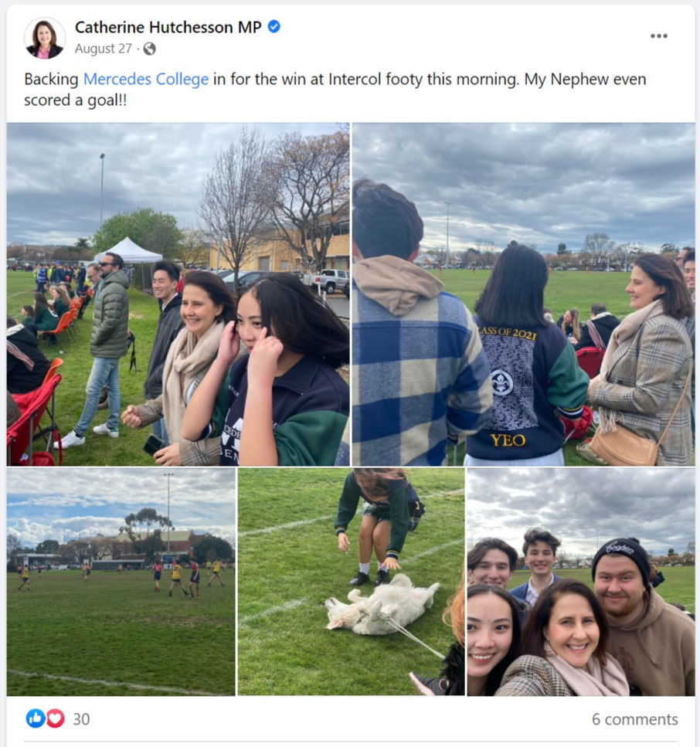Open the three-dot post options menu
This screenshot has height=747, width=700.
point(658,36)
